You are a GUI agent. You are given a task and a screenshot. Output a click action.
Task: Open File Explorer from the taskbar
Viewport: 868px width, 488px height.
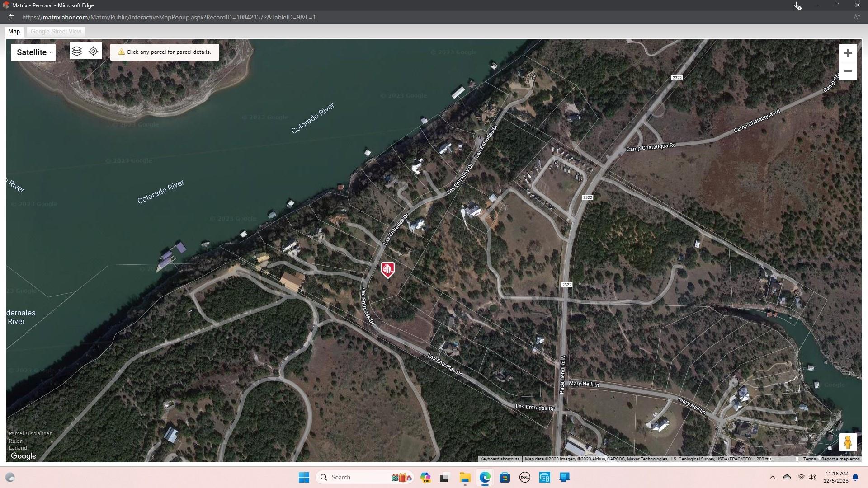point(465,477)
